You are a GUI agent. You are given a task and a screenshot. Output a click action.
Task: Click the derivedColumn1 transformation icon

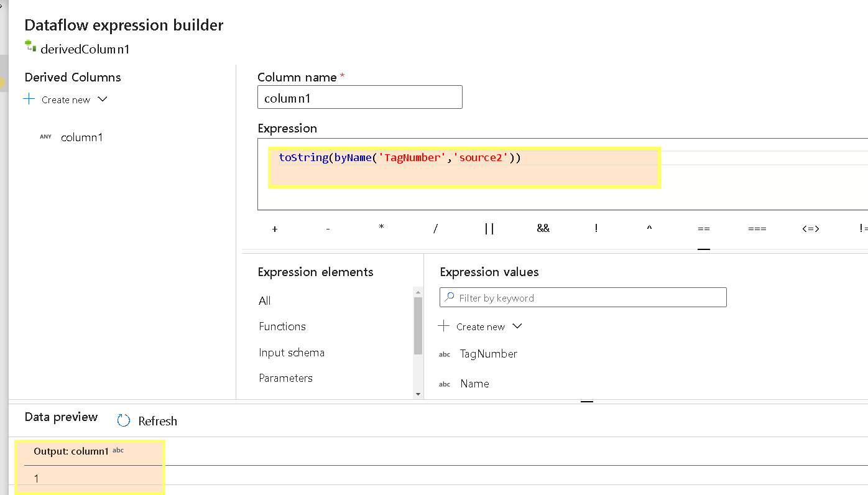click(x=30, y=47)
